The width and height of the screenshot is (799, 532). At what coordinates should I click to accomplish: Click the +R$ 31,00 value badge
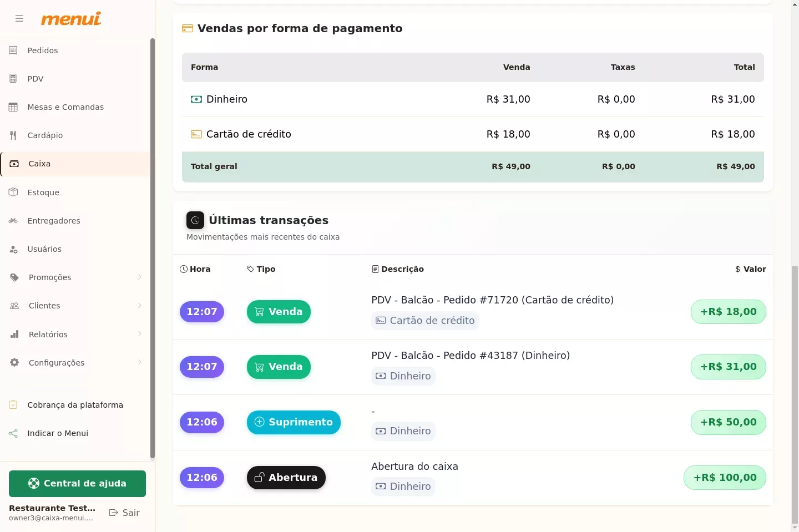click(x=729, y=367)
